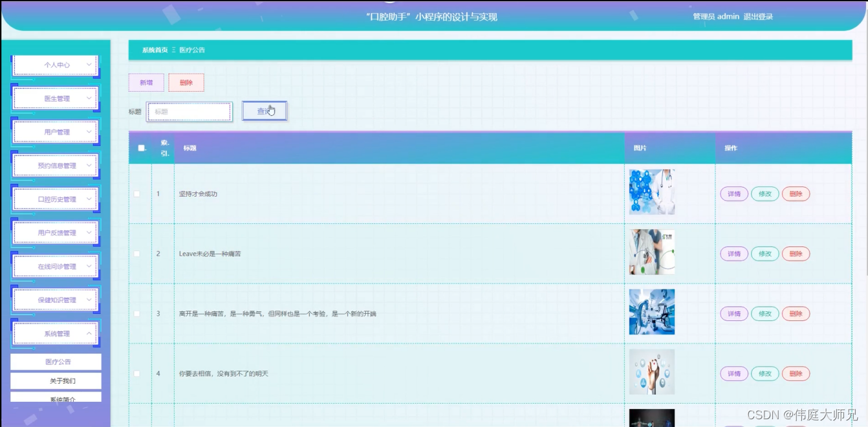Click the 删除 button above the search

click(x=186, y=83)
